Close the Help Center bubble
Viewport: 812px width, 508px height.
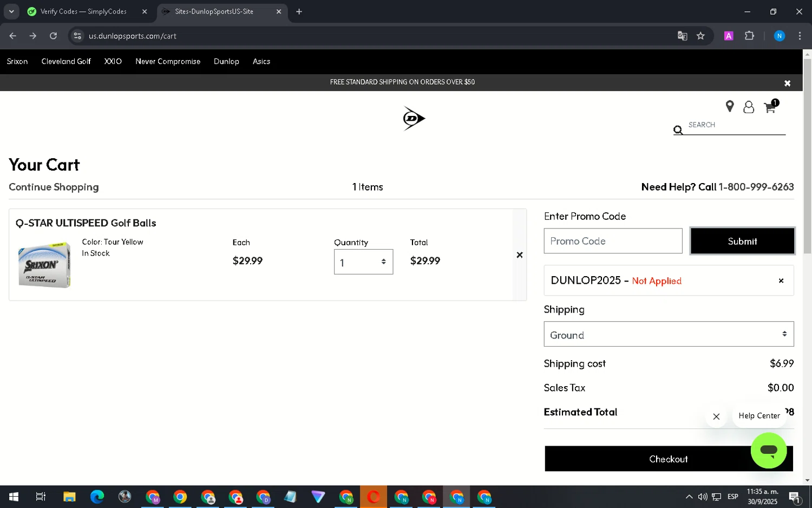tap(716, 416)
